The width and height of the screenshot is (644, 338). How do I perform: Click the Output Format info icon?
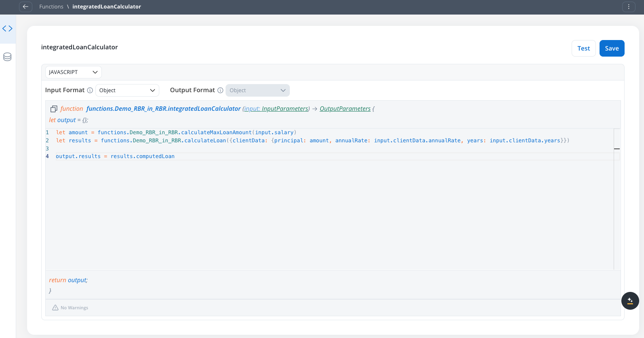220,90
